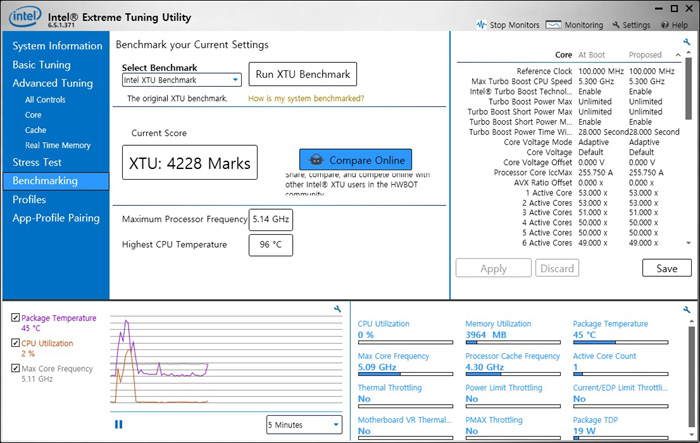
Task: Click the At Boot column header
Action: 592,55
